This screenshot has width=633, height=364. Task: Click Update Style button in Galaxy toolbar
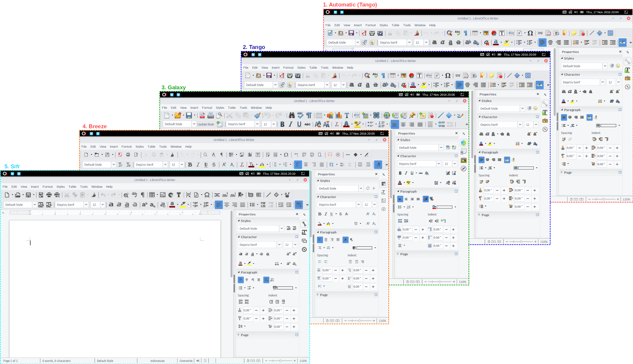pyautogui.click(x=206, y=124)
